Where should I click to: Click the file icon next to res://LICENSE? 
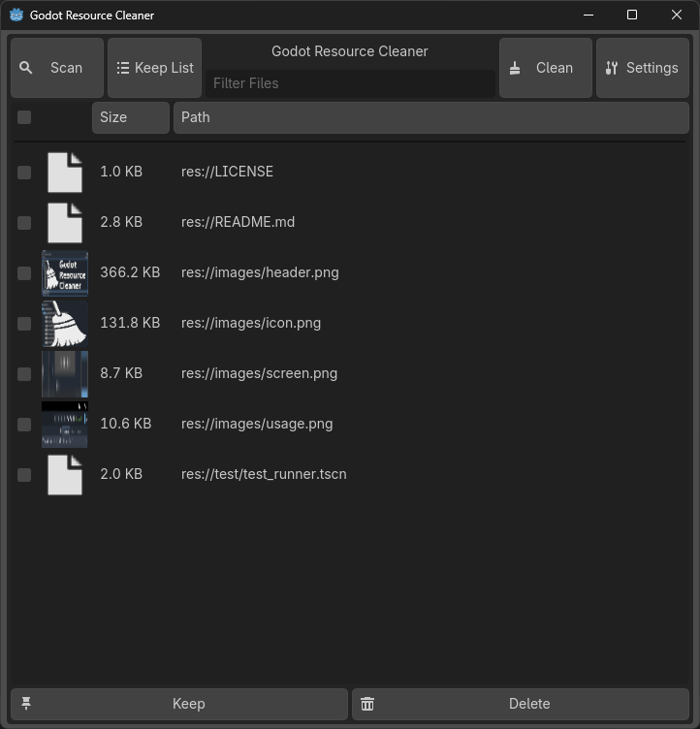pyautogui.click(x=65, y=172)
